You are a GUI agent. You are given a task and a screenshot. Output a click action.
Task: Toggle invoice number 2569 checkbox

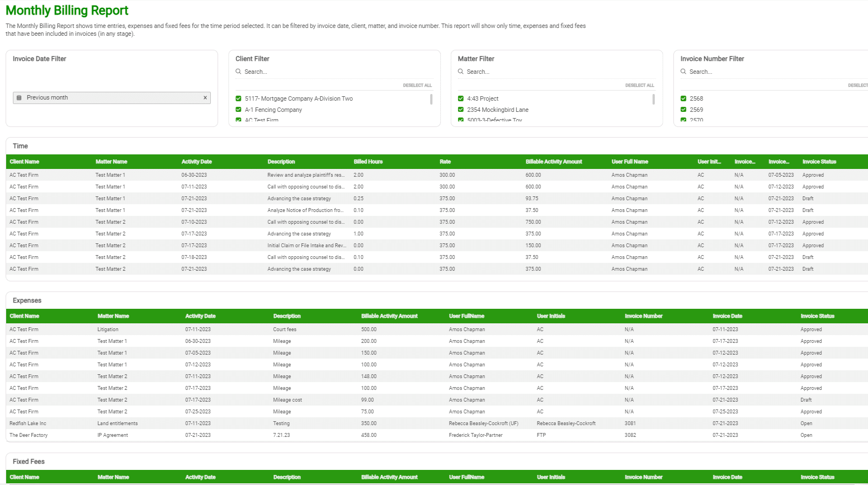[x=683, y=110]
